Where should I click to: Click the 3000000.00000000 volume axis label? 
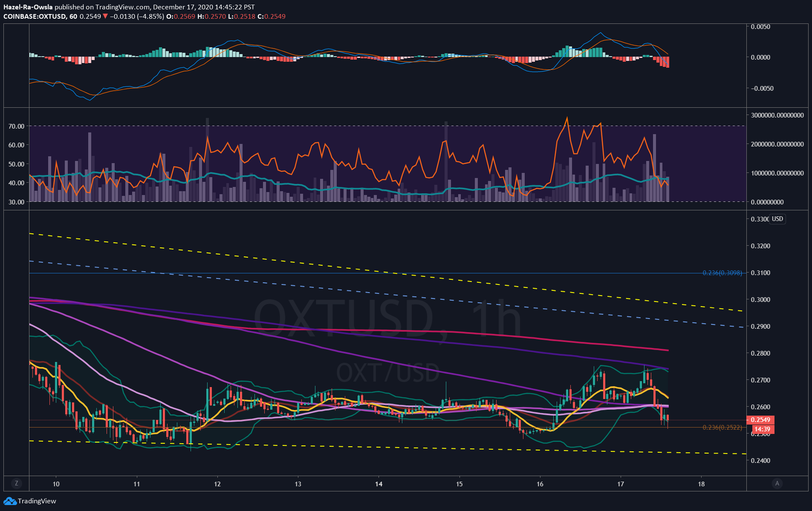[777, 115]
